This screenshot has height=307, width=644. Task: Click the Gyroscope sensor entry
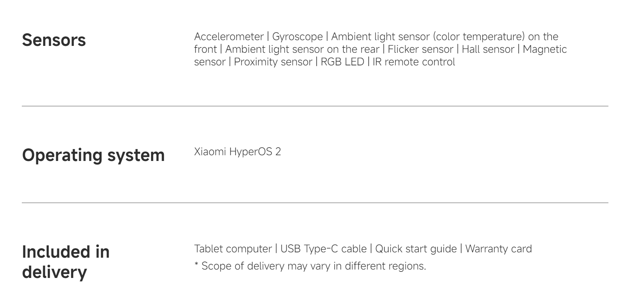[297, 37]
